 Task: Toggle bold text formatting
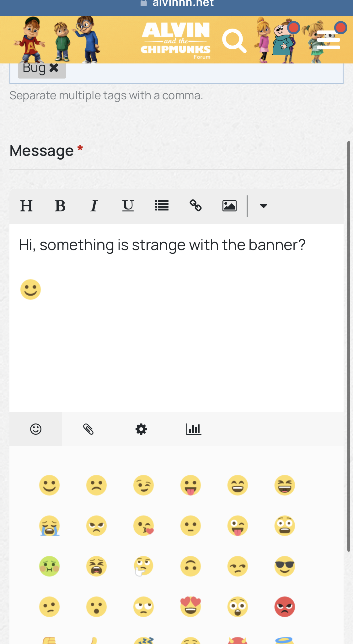coord(60,206)
